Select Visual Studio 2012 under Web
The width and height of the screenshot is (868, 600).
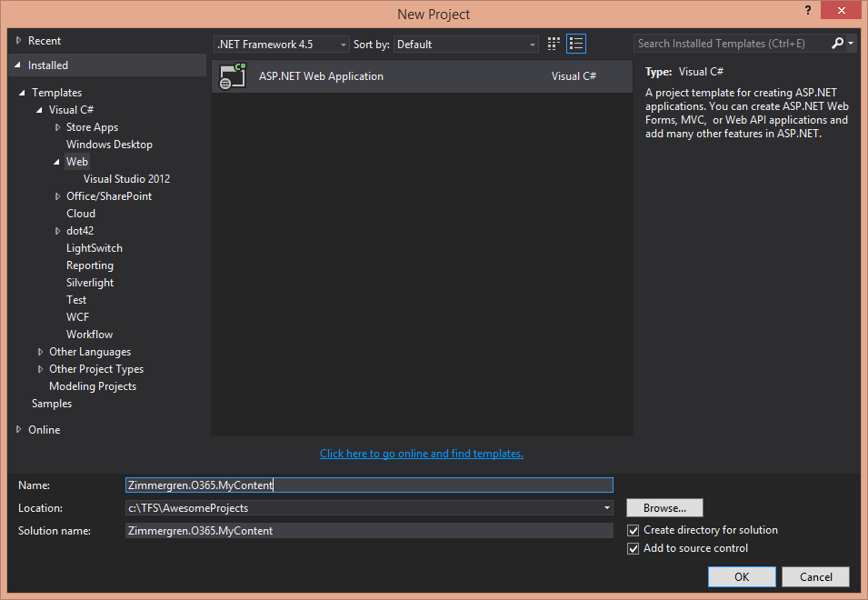point(126,179)
